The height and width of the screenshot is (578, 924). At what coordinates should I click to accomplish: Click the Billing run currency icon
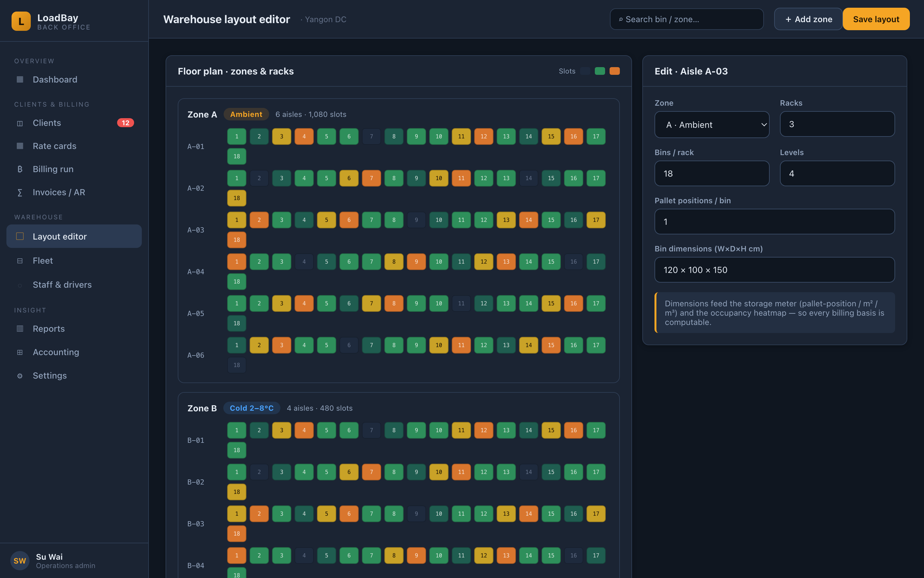[20, 169]
